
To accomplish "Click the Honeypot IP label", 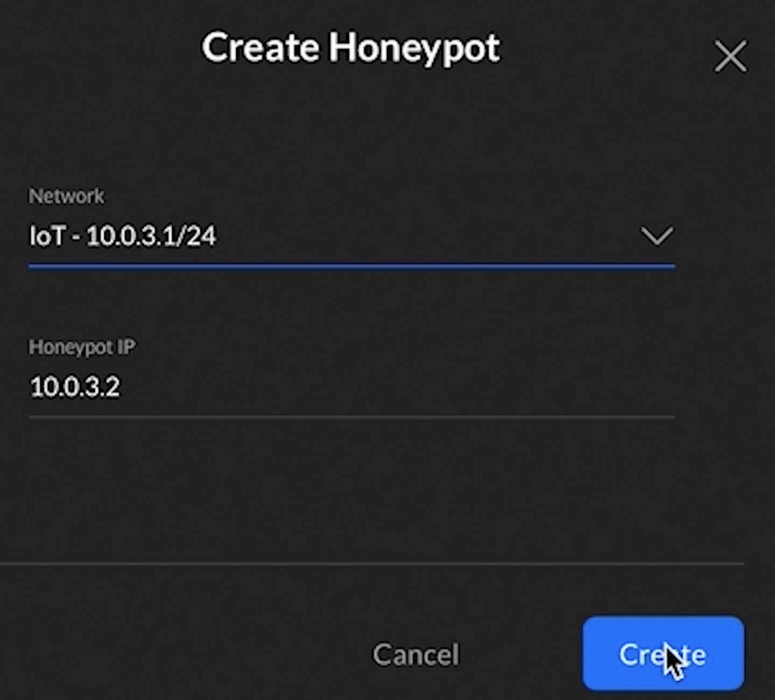I will pos(82,347).
